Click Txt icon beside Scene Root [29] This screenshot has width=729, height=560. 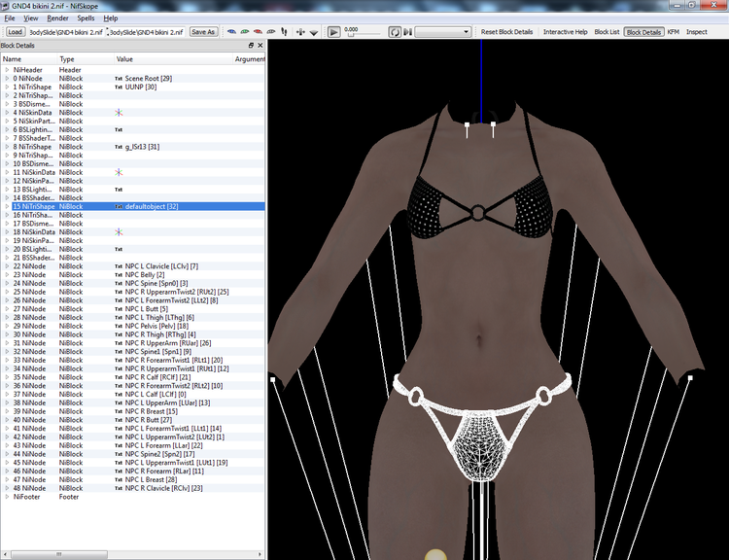pos(119,79)
